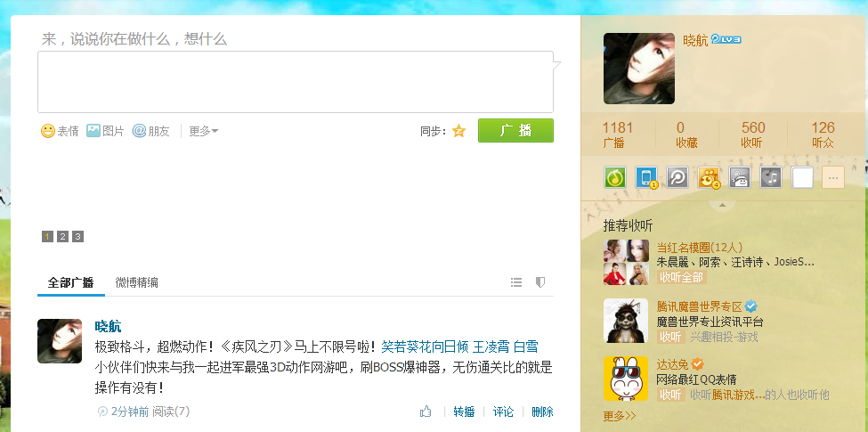The width and height of the screenshot is (868, 432).
Task: Switch to list view mode icon
Action: [516, 282]
